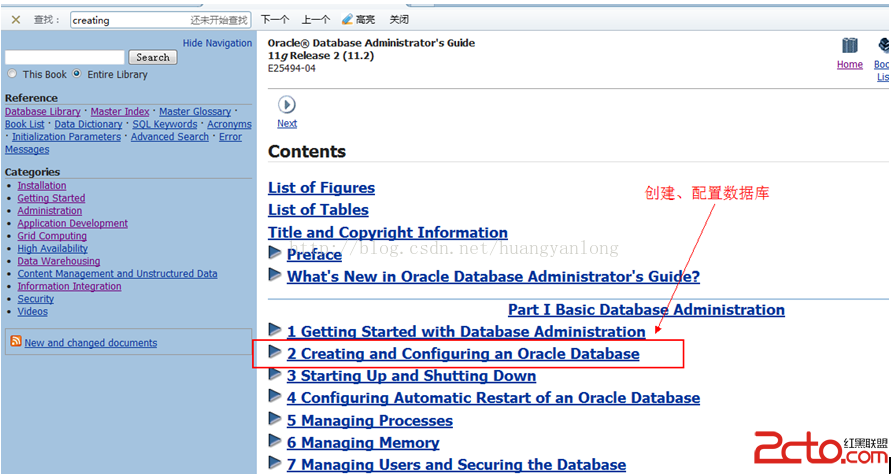Open 2 Creating and Configuring an Oracle Database

click(x=463, y=354)
